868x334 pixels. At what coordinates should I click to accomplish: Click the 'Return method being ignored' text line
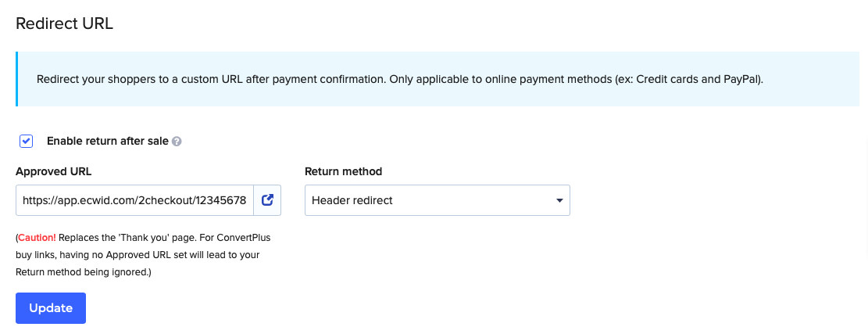(84, 272)
